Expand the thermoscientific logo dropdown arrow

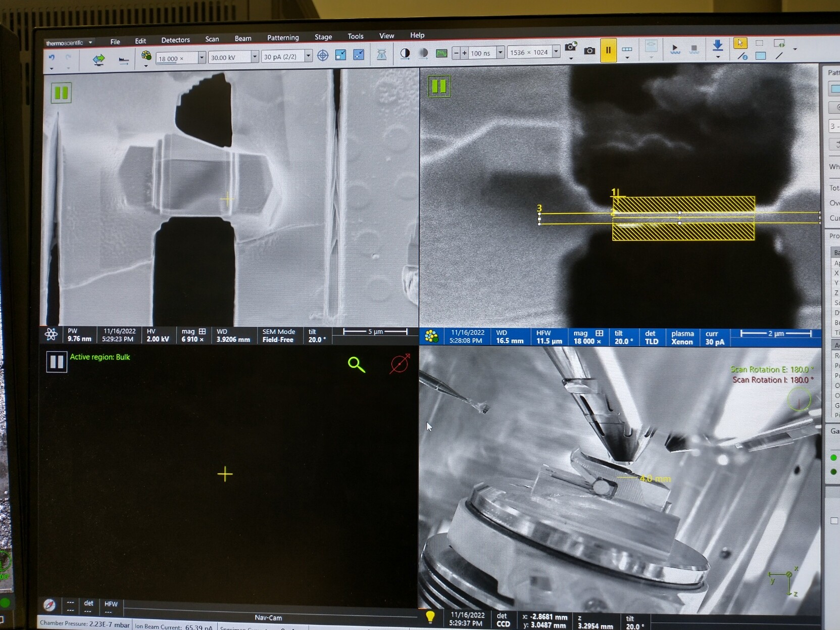90,42
